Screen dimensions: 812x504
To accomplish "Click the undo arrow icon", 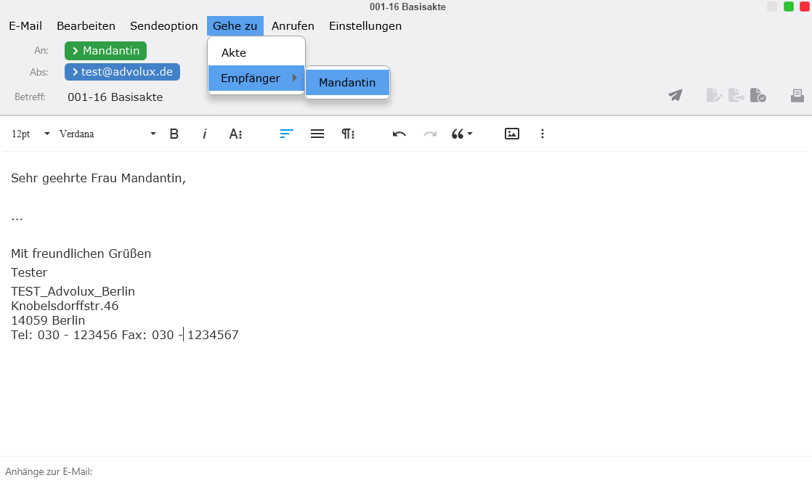I will pos(399,134).
